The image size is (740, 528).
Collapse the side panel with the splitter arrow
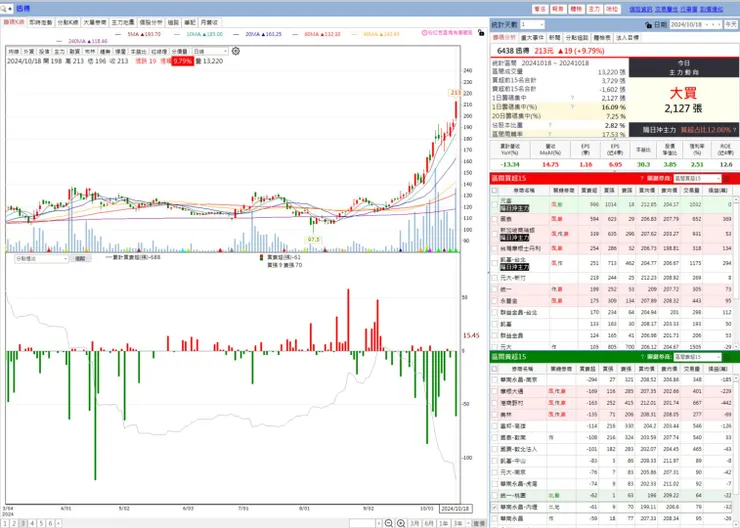[488, 272]
